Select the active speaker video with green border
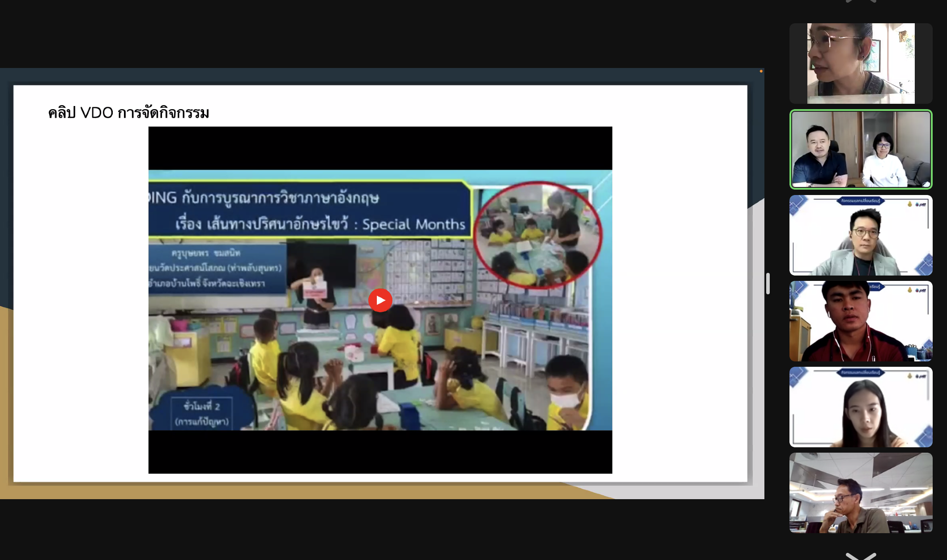The height and width of the screenshot is (560, 947). pos(861,149)
